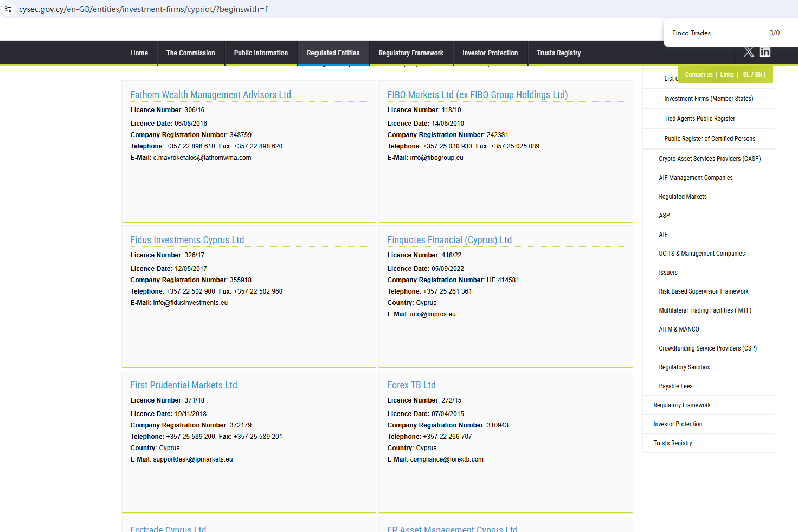This screenshot has width=798, height=532.
Task: Open the X (Twitter) social icon
Action: point(749,52)
